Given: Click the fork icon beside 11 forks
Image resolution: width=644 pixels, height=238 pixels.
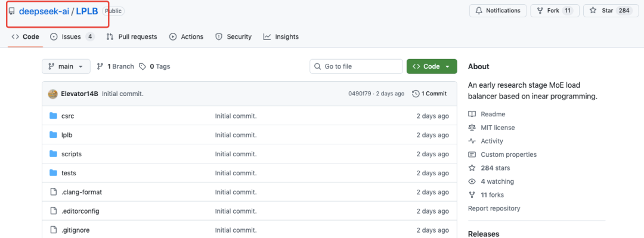Looking at the screenshot, I should tap(472, 195).
